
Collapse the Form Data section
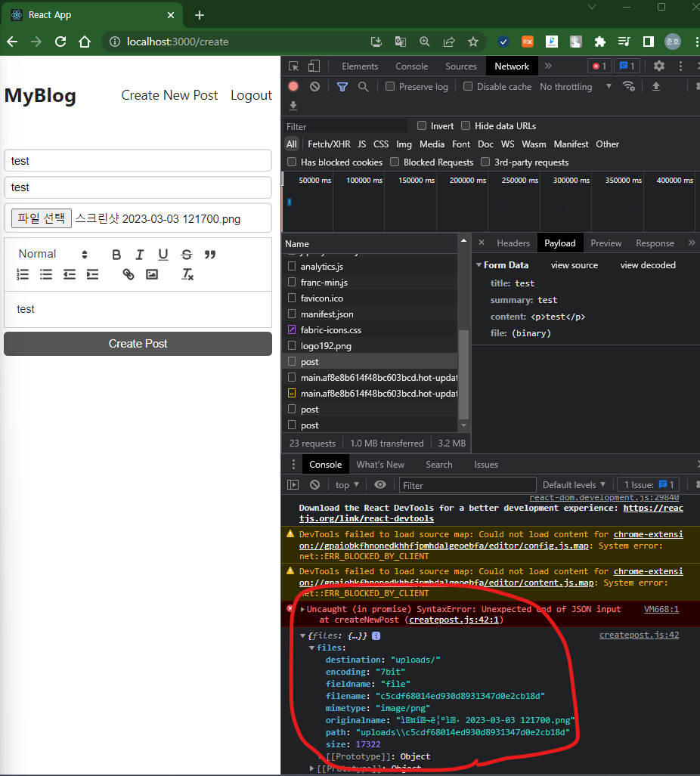click(x=479, y=265)
